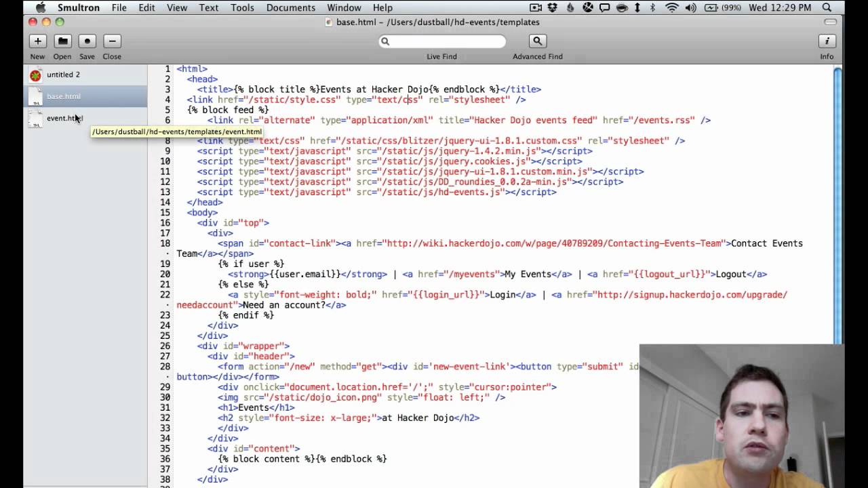This screenshot has width=868, height=488.
Task: Click the 'Contact Events' text on line 18
Action: [x=767, y=244]
